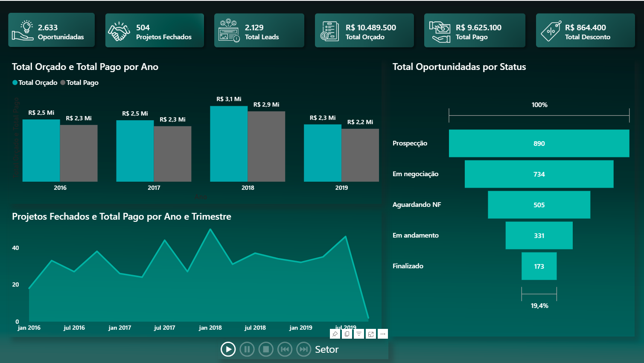
Task: Click the leads icon on Total Leads card
Action: pyautogui.click(x=228, y=30)
